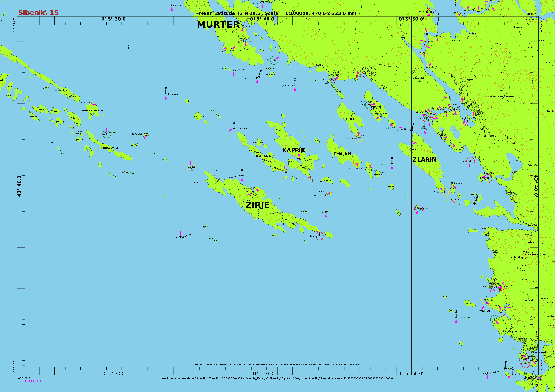The width and height of the screenshot is (555, 392).
Task: Click the KAPRIJE island name
Action: (x=294, y=150)
